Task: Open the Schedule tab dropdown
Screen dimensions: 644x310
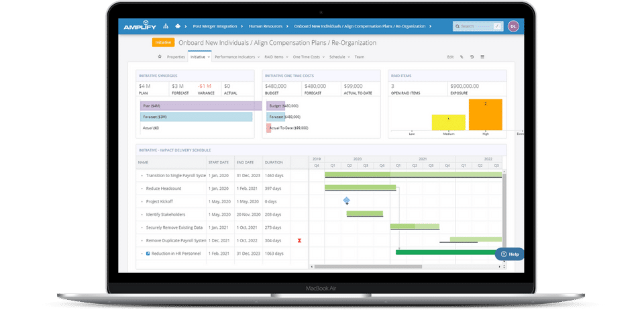Action: [x=339, y=57]
